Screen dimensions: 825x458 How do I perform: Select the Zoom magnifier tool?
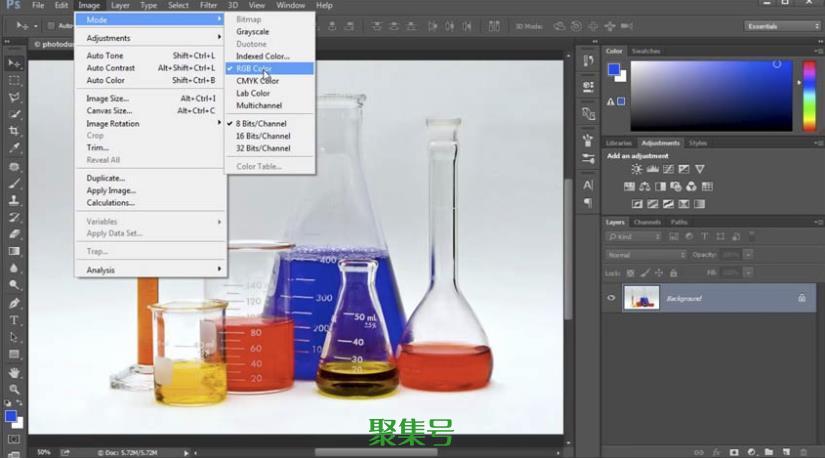tap(14, 389)
